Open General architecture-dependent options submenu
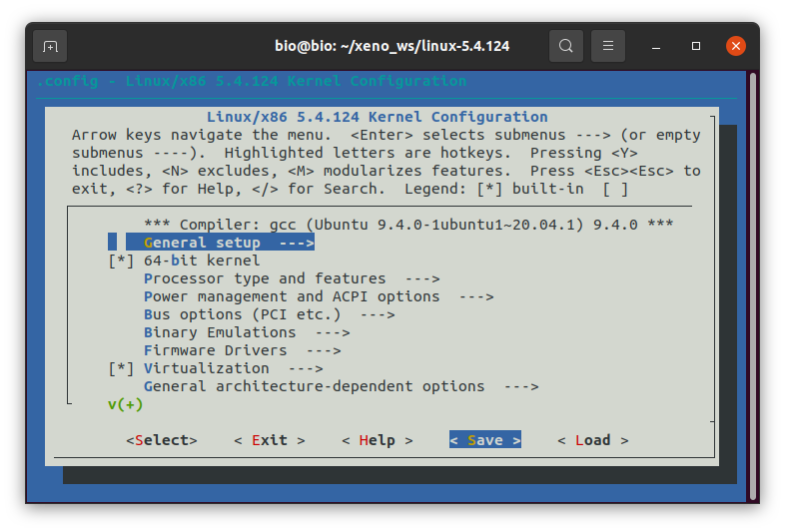This screenshot has height=532, width=785. [x=342, y=387]
